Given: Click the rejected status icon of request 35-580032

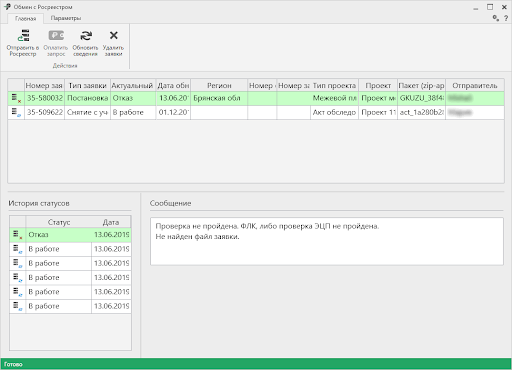Looking at the screenshot, I should tap(16, 98).
